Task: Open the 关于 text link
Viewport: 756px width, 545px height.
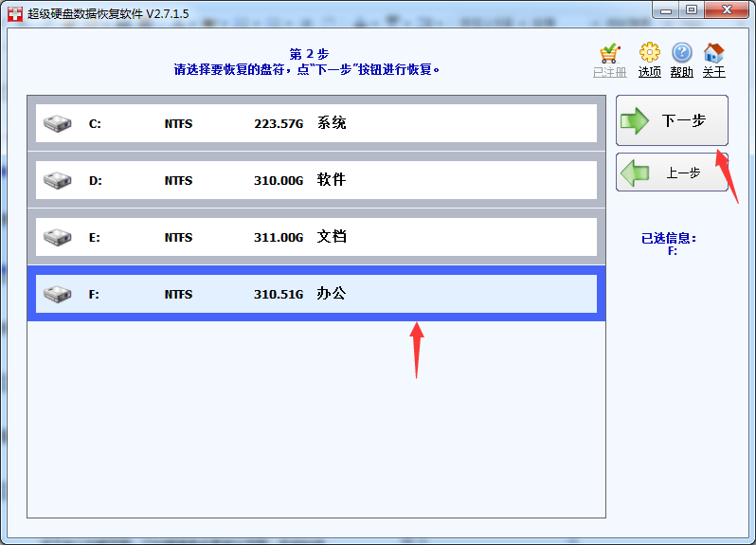Action: (713, 72)
